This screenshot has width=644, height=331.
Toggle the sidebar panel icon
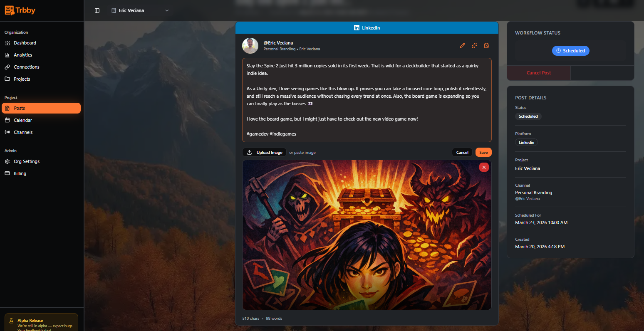[x=97, y=10]
